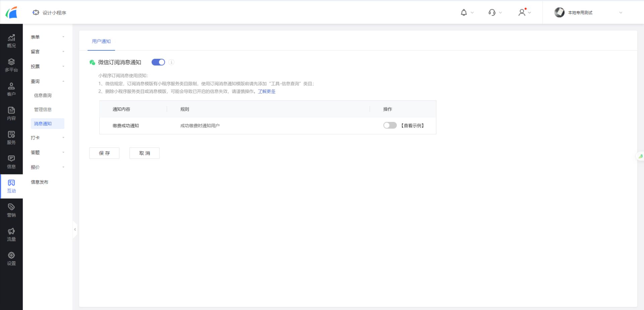Viewport: 644px width, 310px height.
Task: Click the green floating widget on right edge
Action: click(640, 156)
